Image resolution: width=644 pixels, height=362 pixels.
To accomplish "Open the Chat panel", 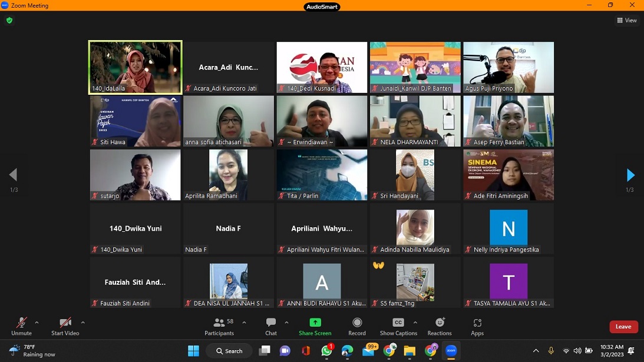I will (x=271, y=326).
